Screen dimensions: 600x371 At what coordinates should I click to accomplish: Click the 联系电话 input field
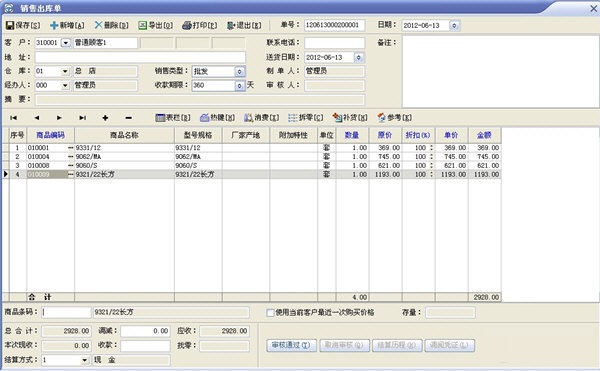coord(334,43)
